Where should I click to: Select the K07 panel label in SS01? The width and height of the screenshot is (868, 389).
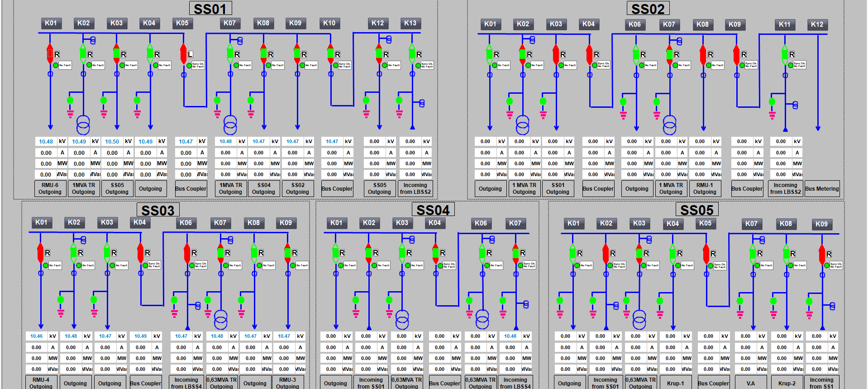229,23
